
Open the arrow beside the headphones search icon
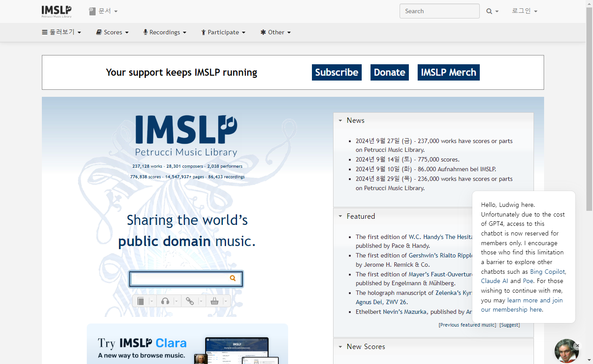point(176,301)
